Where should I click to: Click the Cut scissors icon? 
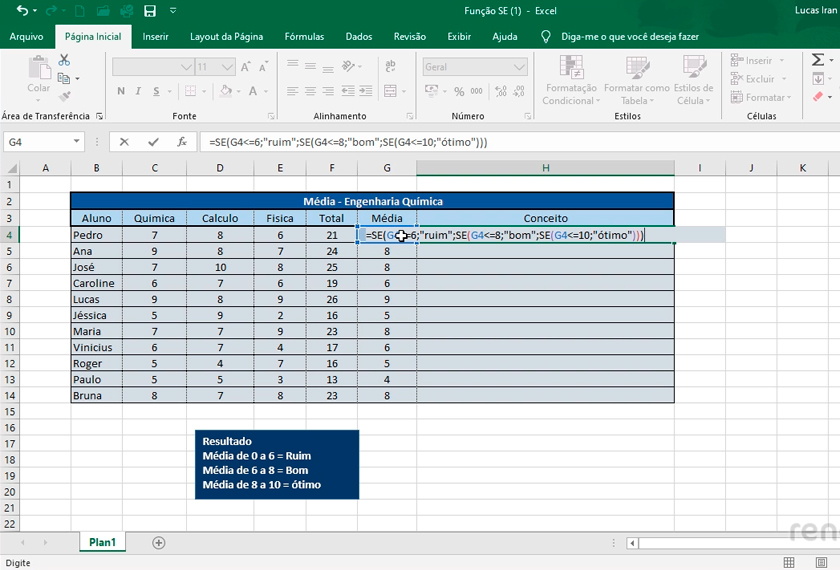click(x=65, y=61)
